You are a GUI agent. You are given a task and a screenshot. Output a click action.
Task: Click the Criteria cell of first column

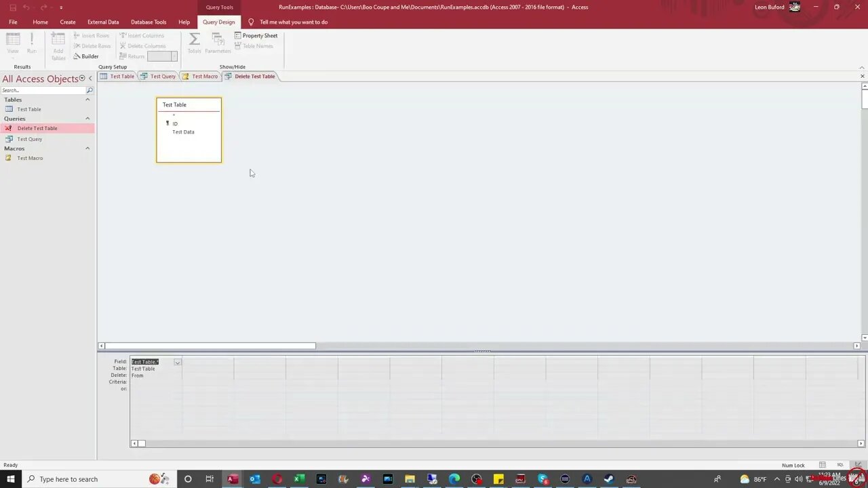point(156,382)
